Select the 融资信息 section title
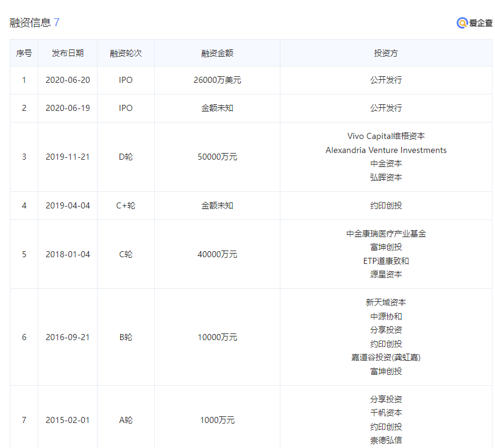495x448 pixels. point(30,23)
